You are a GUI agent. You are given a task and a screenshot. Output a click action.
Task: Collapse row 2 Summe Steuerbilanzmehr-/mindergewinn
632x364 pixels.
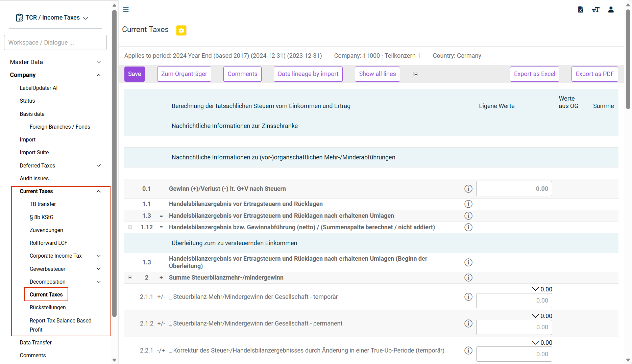pos(130,278)
